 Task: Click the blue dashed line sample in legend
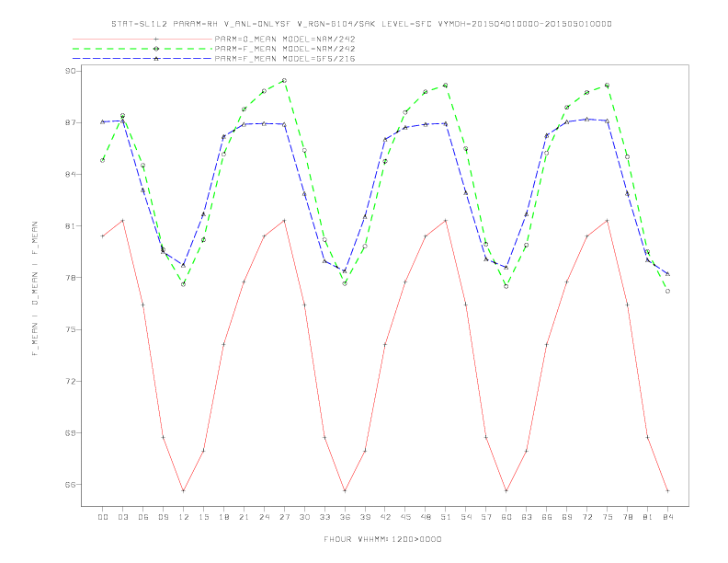tap(142, 59)
